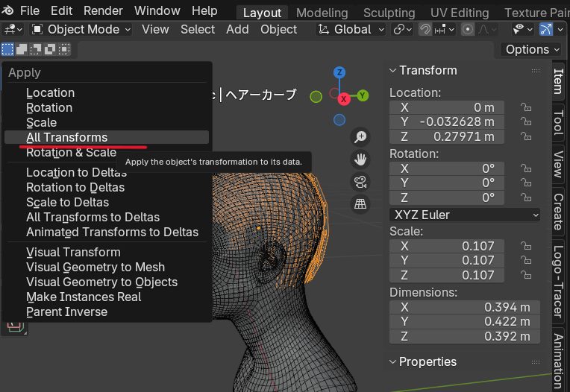Toggle snapping magnet icon in header

pyautogui.click(x=425, y=29)
